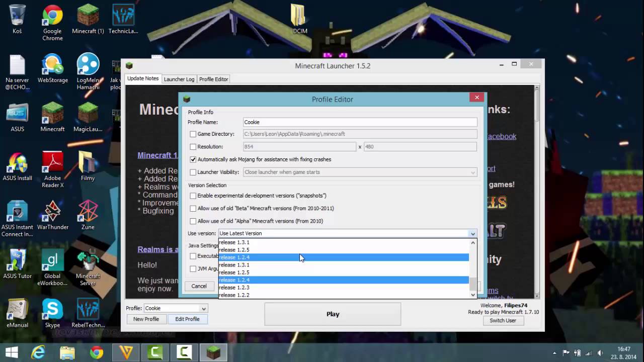
Task: Select the Adobe Reader X icon
Action: tap(52, 170)
